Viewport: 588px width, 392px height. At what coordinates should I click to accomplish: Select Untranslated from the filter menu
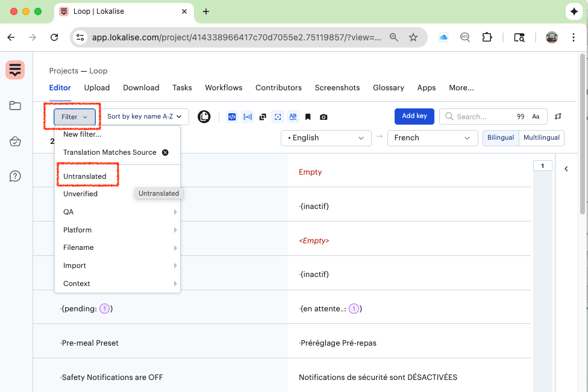click(85, 176)
